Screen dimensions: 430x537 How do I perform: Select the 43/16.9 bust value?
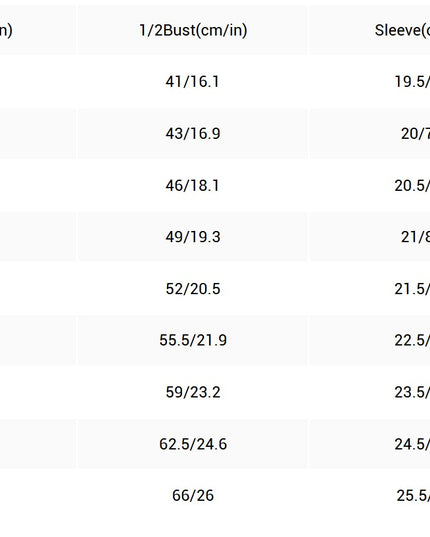pyautogui.click(x=193, y=134)
